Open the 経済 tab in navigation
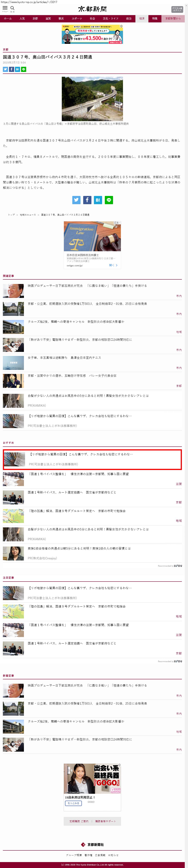 tap(142, 19)
